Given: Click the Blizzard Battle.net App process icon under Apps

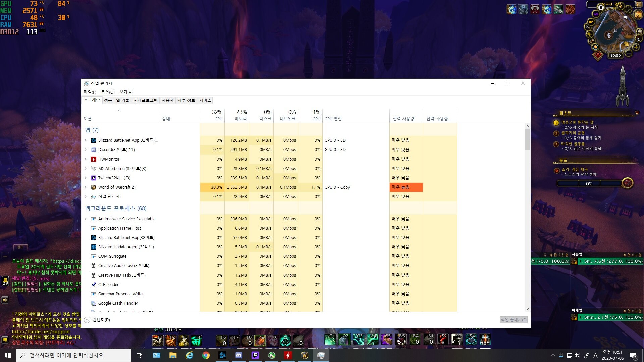Looking at the screenshot, I should pos(94,140).
